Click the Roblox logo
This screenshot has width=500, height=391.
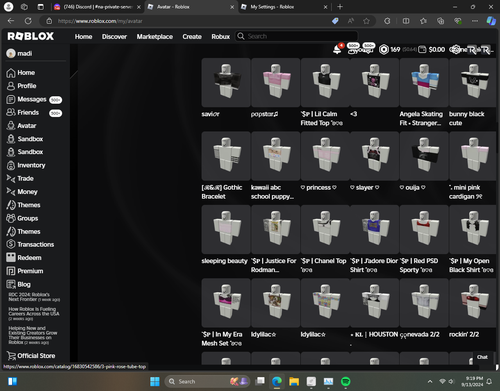click(x=31, y=36)
